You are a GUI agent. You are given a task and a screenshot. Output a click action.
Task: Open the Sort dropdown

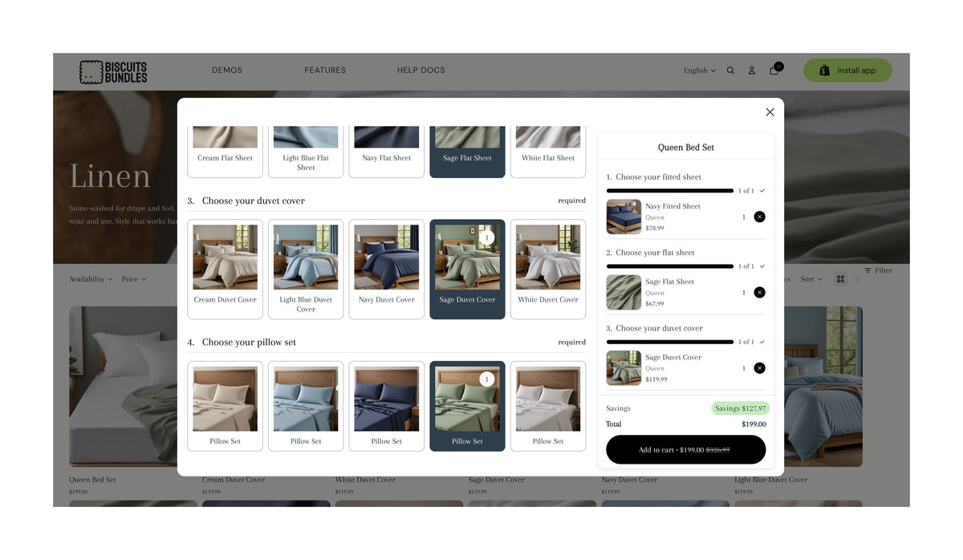(x=811, y=279)
